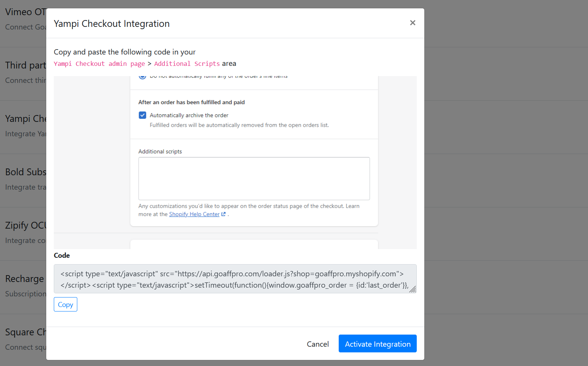Viewport: 588px width, 366px height.
Task: Click Activate Integration button
Action: (x=378, y=344)
